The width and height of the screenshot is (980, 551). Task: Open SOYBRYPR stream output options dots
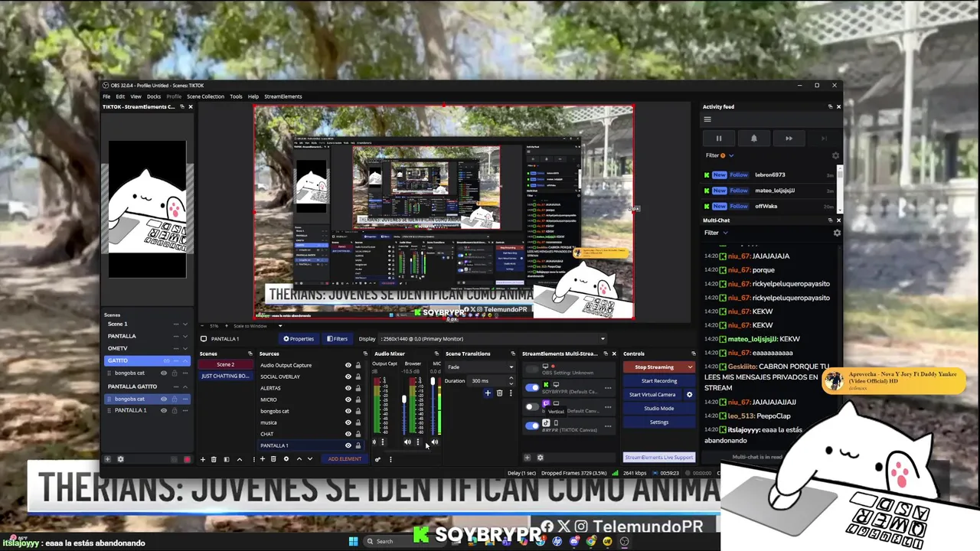(608, 388)
